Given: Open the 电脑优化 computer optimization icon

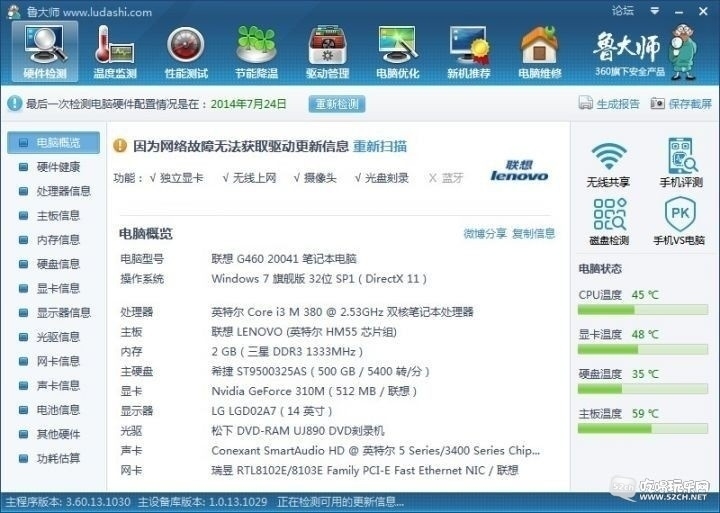Looking at the screenshot, I should pos(398,51).
